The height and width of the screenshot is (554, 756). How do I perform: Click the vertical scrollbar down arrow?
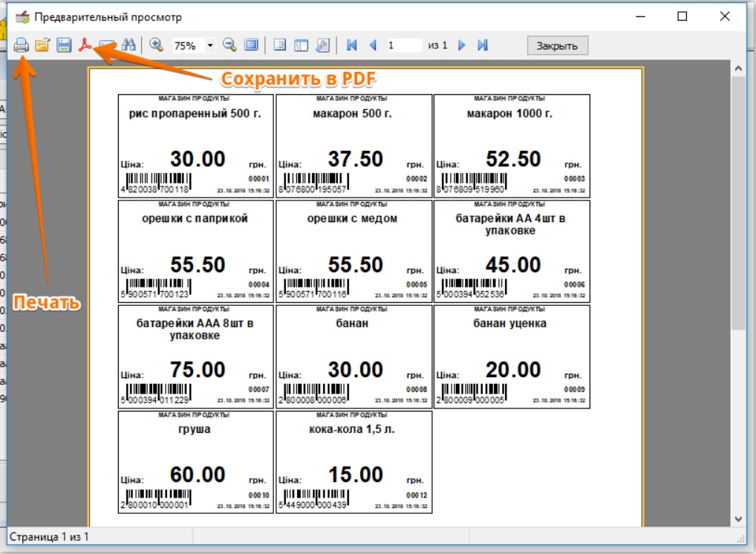pyautogui.click(x=738, y=519)
